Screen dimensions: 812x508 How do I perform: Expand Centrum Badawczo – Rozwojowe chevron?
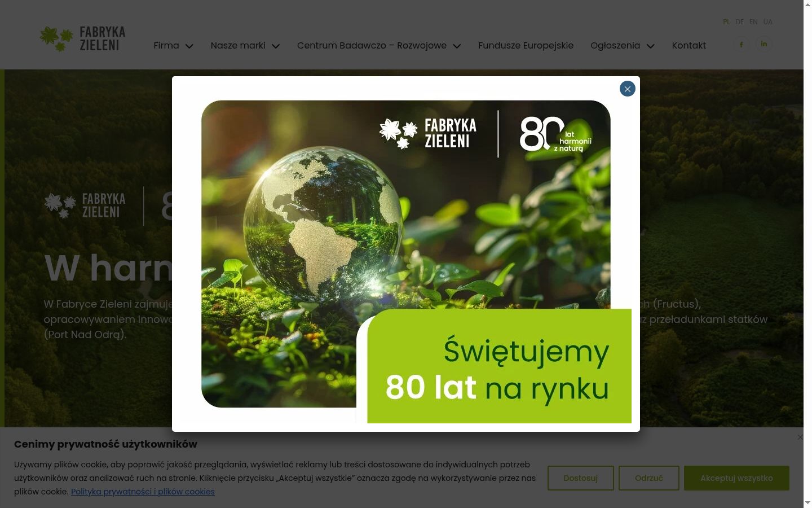tap(457, 46)
